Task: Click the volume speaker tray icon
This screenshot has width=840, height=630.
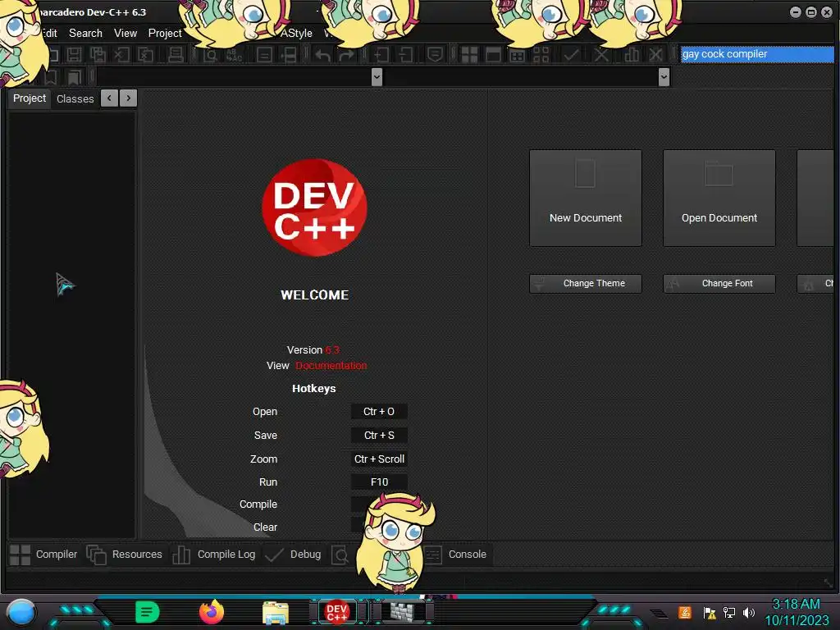Action: (x=749, y=612)
